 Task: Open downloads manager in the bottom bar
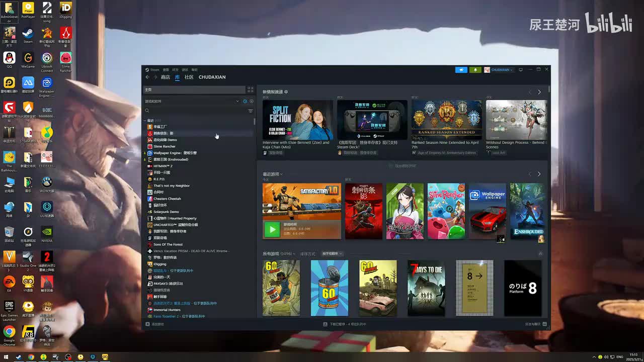coord(345,324)
